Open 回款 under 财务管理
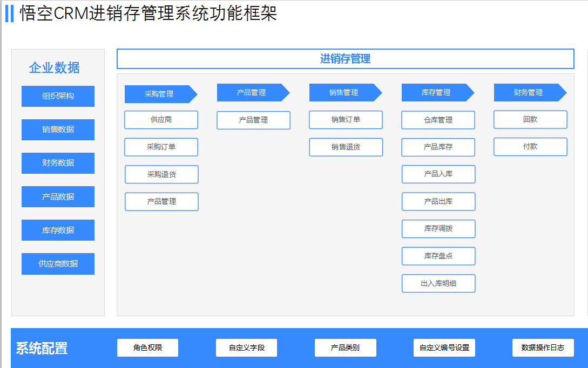588x368 pixels. 530,120
